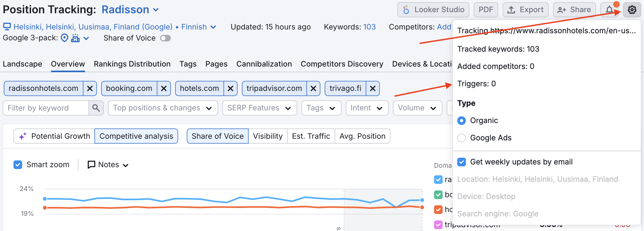
Task: Select Visibility chart metric
Action: [x=268, y=136]
